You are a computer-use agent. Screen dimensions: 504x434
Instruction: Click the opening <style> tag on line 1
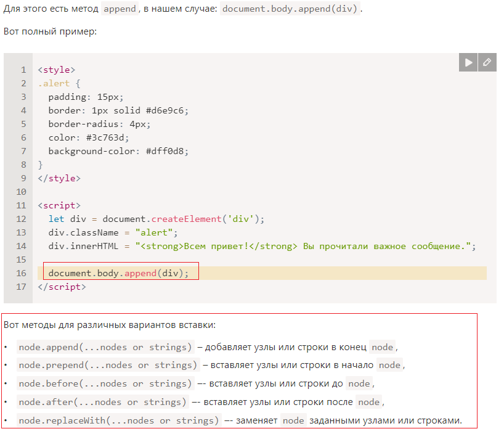click(x=57, y=70)
